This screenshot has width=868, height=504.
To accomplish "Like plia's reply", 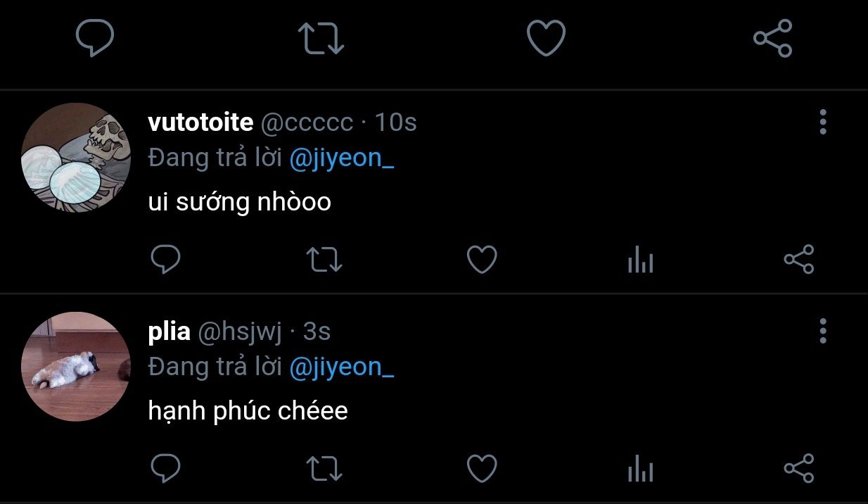I will 482,468.
